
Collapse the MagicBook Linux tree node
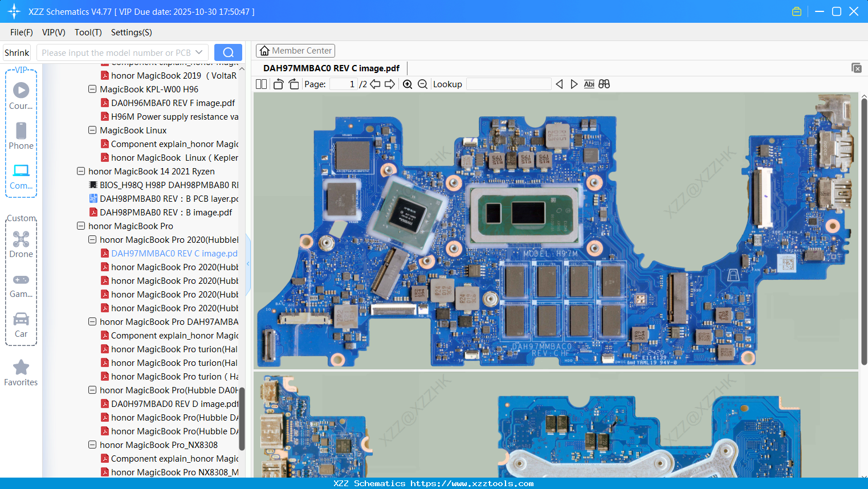point(92,130)
